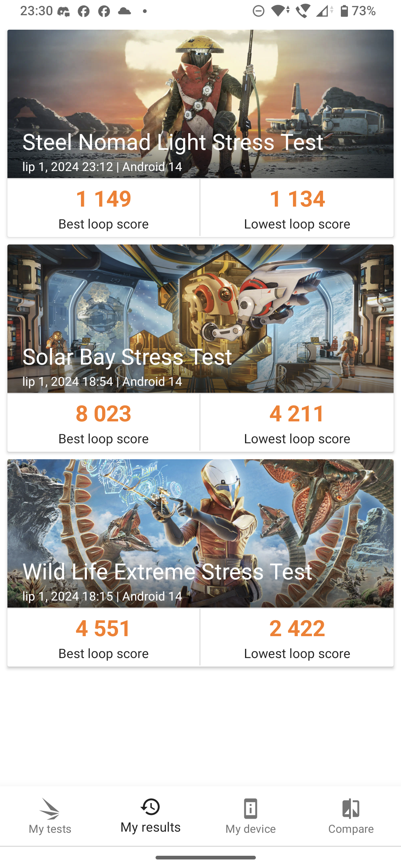Tap Solar Bay lowest loop score 4 211
Image resolution: width=401 pixels, height=868 pixels.
tap(297, 414)
